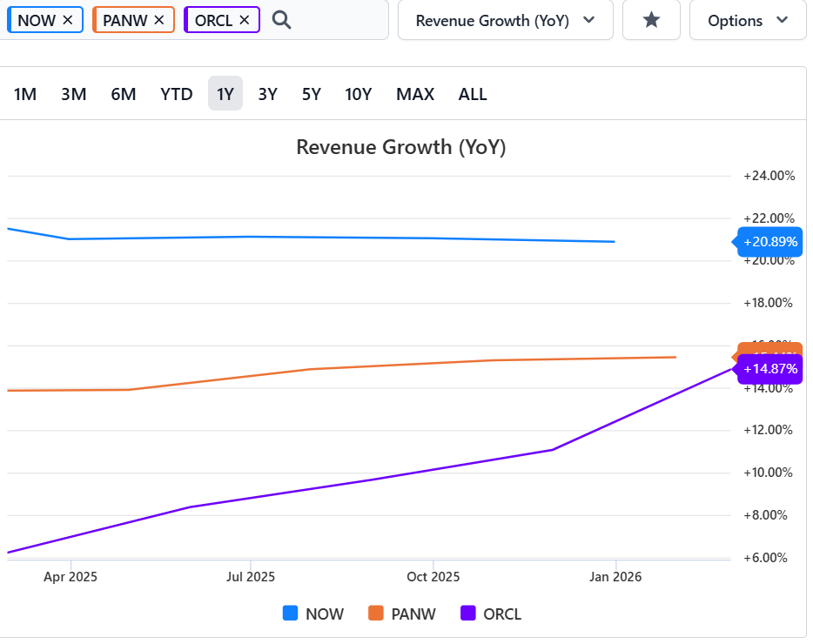The width and height of the screenshot is (813, 644).
Task: Switch to the 3M time range
Action: (74, 94)
